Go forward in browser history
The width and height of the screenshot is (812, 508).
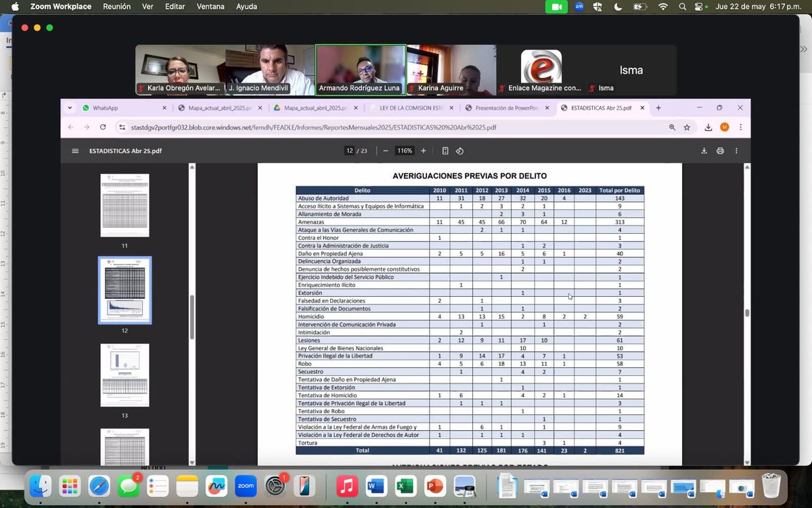[x=87, y=127]
